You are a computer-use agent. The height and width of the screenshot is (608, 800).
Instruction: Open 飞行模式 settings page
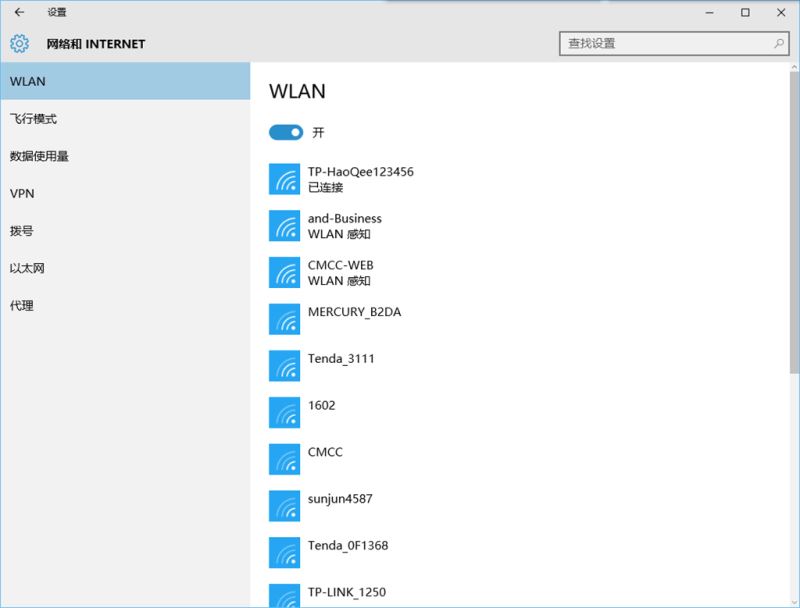[x=34, y=119]
